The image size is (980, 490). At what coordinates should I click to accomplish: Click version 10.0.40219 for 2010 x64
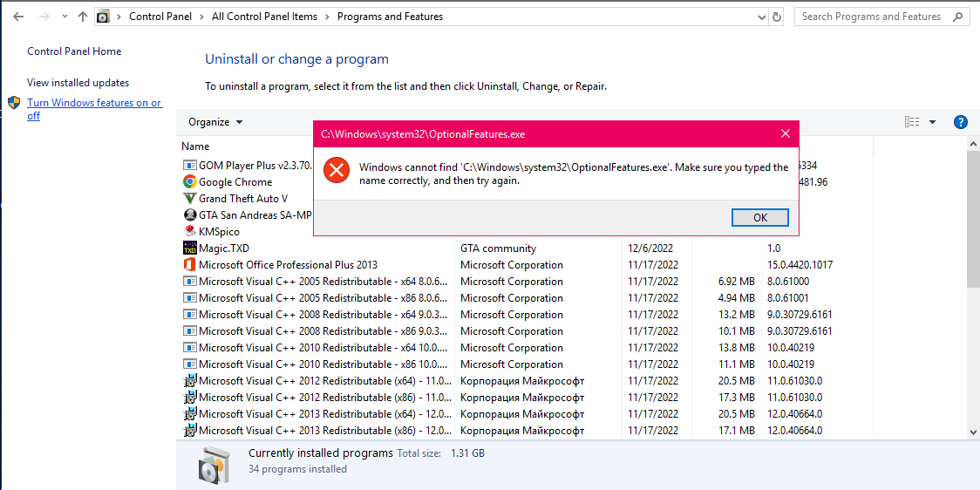pyautogui.click(x=791, y=348)
